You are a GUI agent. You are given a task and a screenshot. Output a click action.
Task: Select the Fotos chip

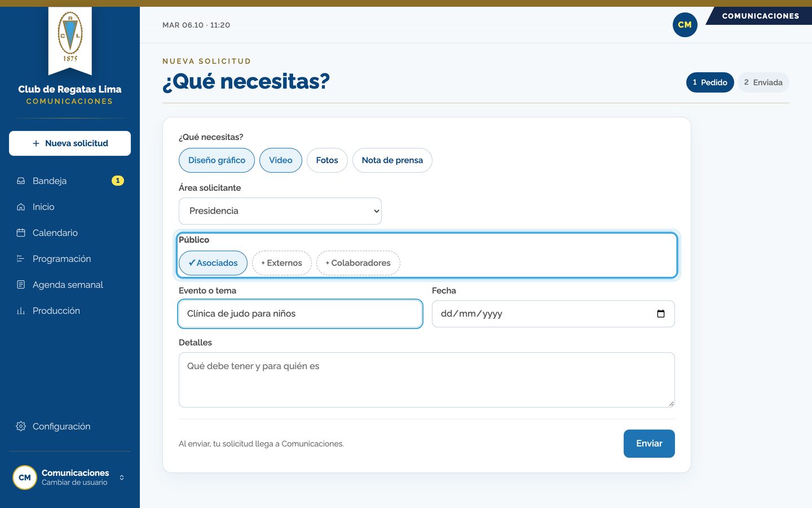327,160
